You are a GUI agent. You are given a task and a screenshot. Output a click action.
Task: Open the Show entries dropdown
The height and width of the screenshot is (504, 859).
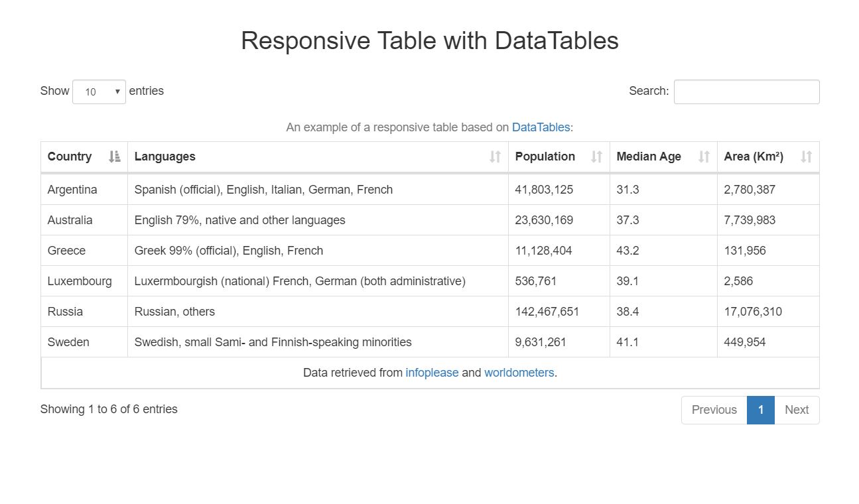(99, 92)
